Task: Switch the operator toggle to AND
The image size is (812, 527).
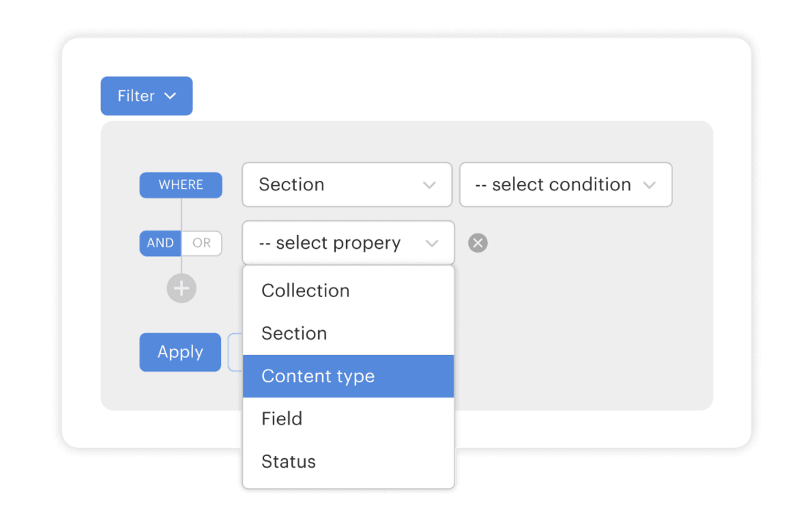Action: pos(160,243)
